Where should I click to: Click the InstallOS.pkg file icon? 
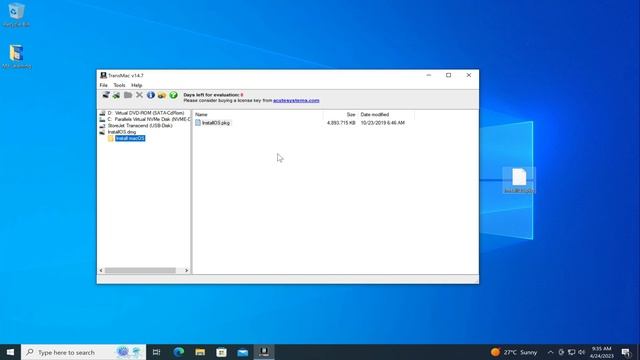[198, 123]
